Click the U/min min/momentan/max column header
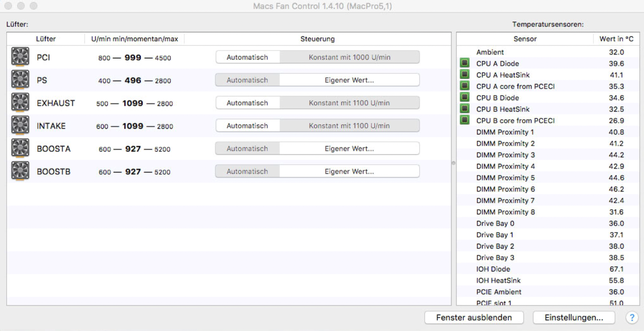 coord(135,39)
